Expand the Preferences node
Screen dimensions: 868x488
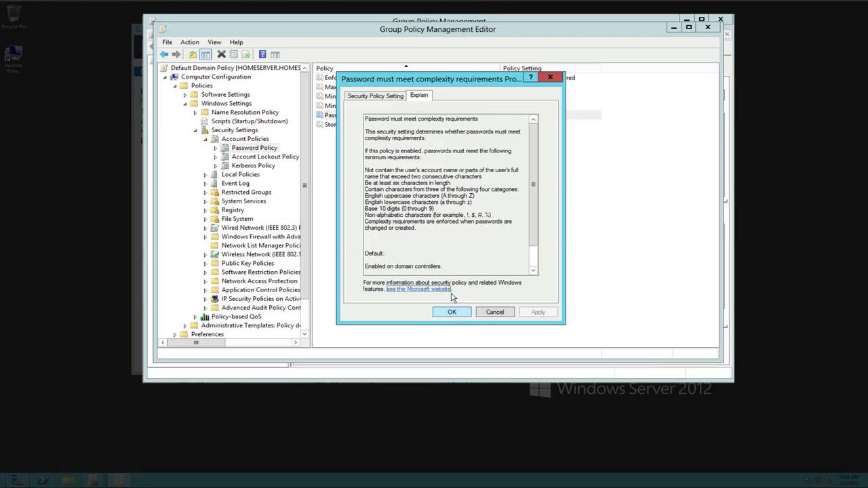click(x=175, y=335)
